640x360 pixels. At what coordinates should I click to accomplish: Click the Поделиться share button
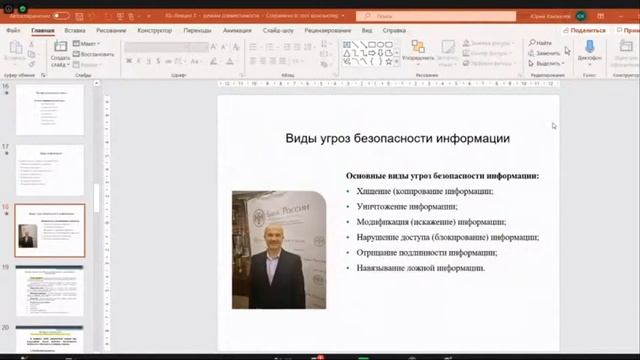pos(584,31)
